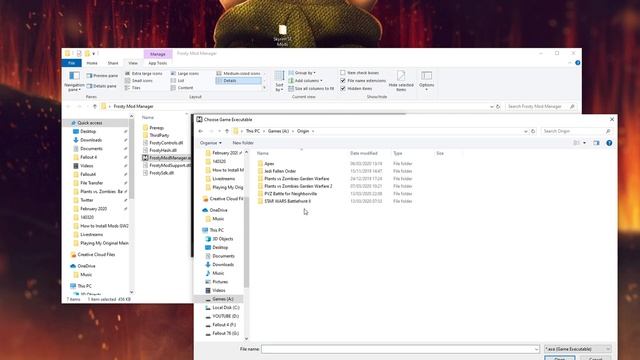Open the Manage contextual tab
Screen dimensions: 640x360
coord(158,54)
